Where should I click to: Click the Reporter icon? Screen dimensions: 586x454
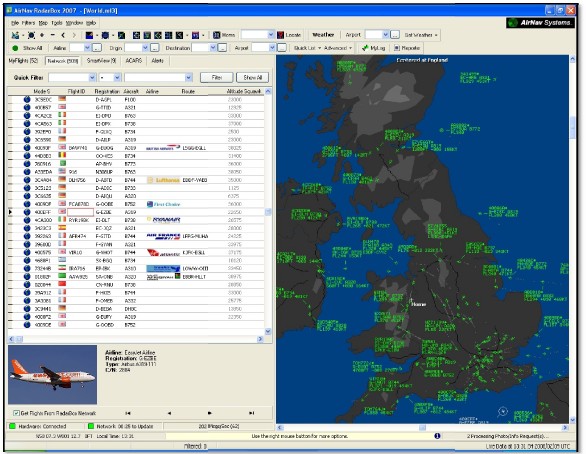(397, 48)
